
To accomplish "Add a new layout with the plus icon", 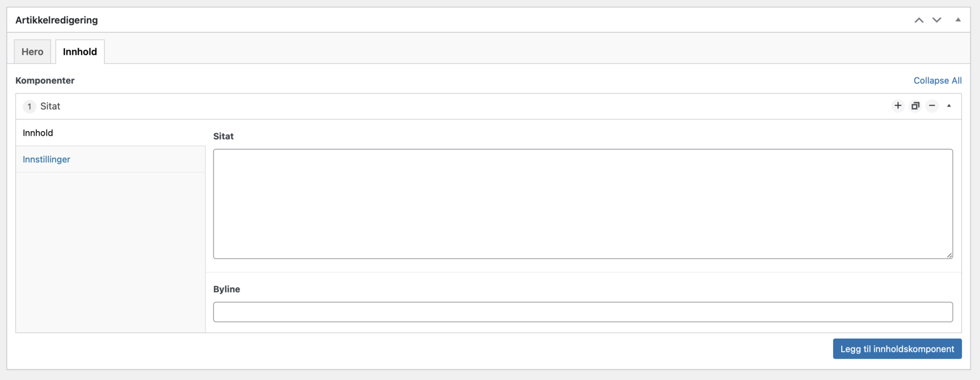I will click(898, 106).
